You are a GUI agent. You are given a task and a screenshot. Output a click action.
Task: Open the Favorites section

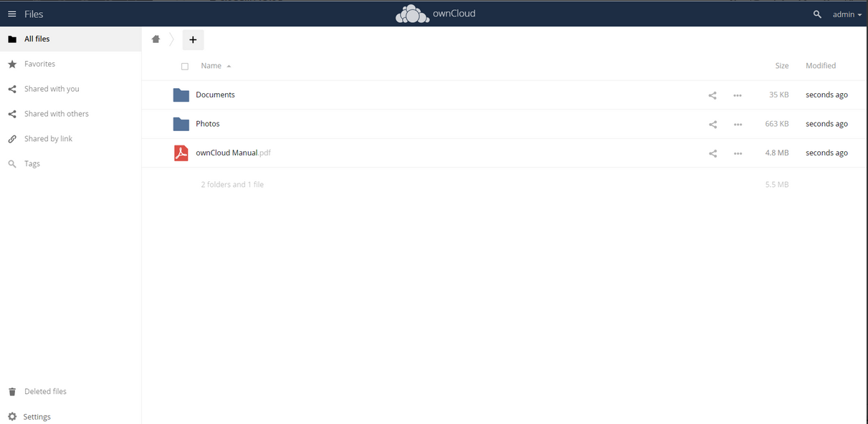(39, 64)
